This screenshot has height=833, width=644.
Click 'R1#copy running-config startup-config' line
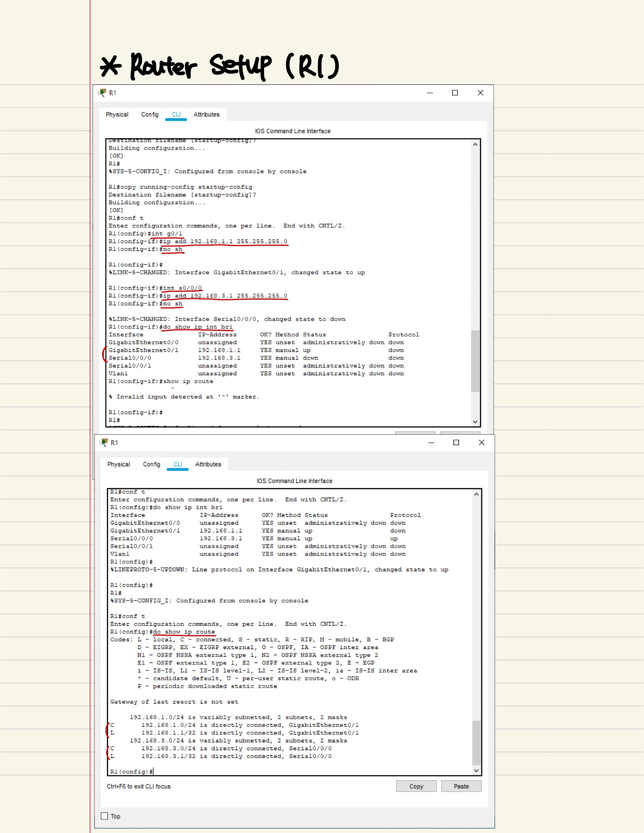tap(180, 187)
